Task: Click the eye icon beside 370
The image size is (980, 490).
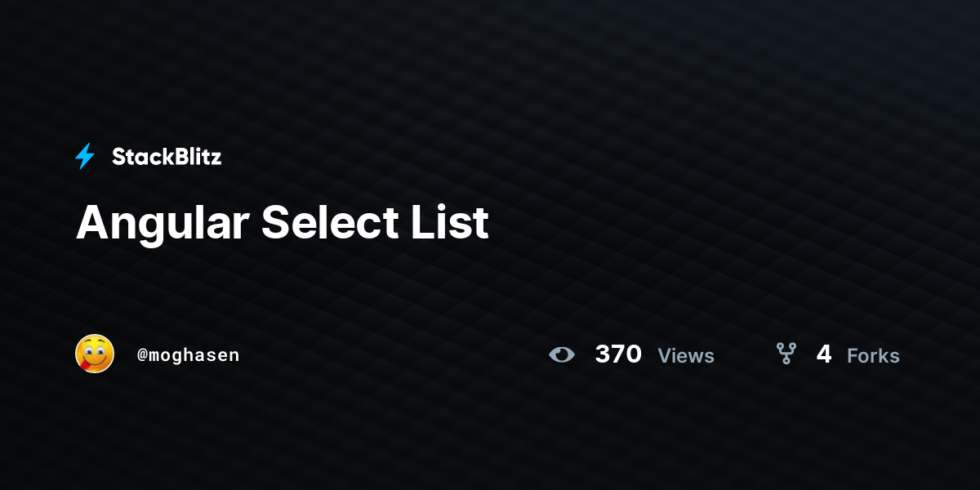Action: pos(562,354)
